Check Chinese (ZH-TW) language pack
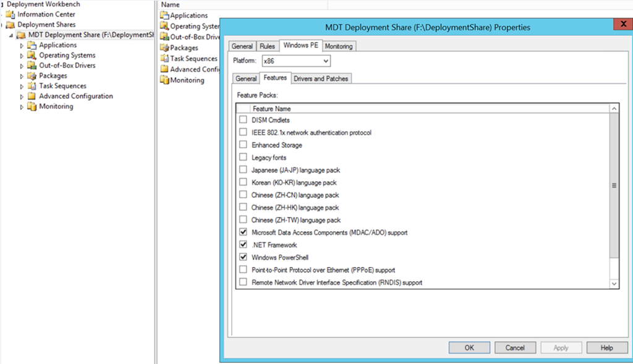The width and height of the screenshot is (633, 364). 243,220
